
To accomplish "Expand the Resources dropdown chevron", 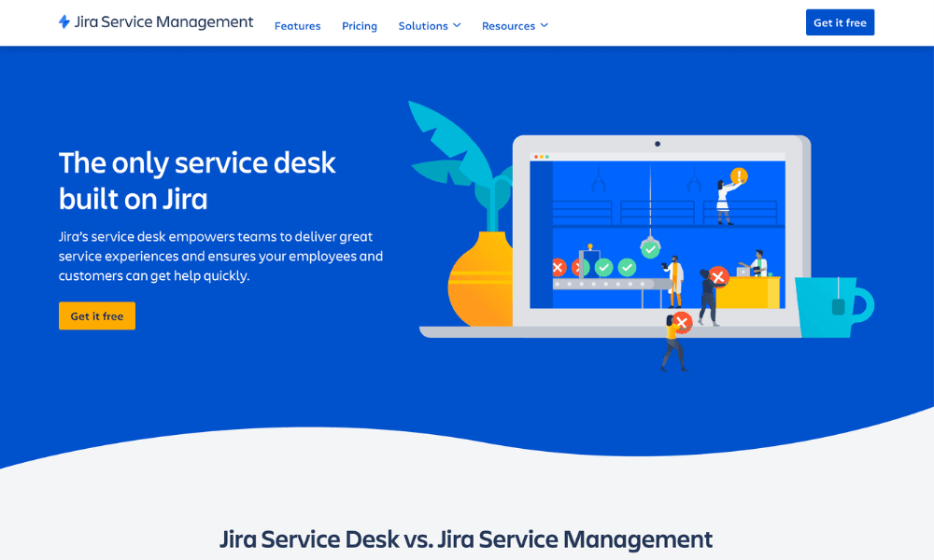I will 544,25.
